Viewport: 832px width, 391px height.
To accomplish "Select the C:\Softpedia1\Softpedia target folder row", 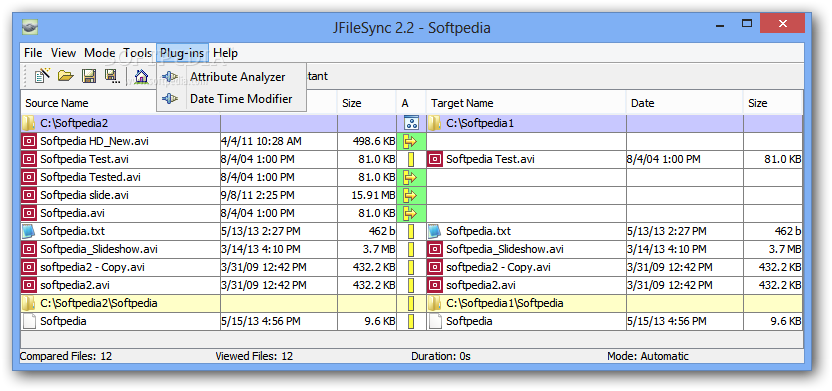I will pos(526,303).
